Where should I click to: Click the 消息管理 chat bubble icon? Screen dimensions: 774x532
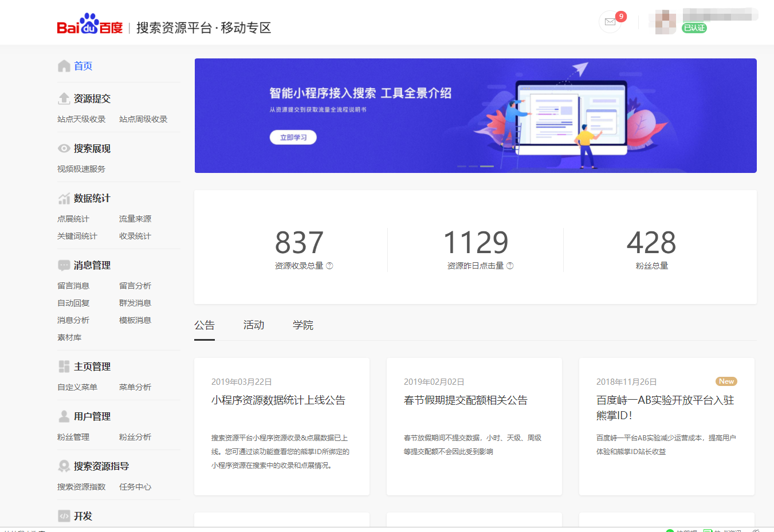[x=64, y=265]
